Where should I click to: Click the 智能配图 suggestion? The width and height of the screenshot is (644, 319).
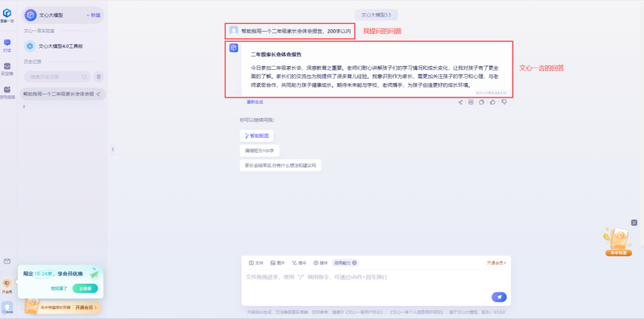click(256, 136)
